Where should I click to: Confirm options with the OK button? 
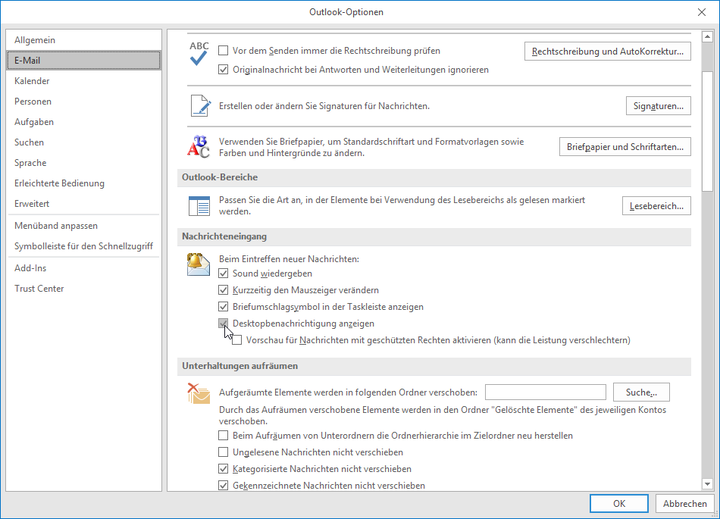tap(619, 503)
